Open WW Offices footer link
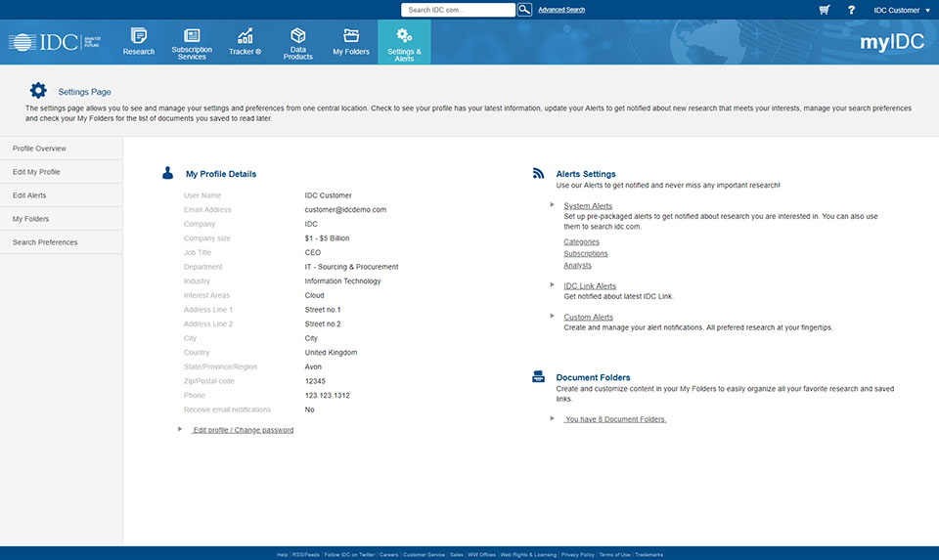Viewport: 939px width, 560px height. click(x=481, y=554)
